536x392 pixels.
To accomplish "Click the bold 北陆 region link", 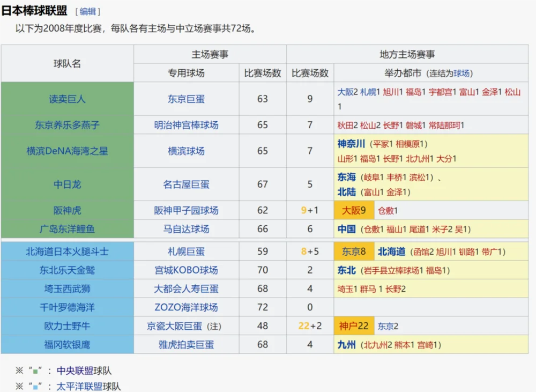I will point(347,192).
